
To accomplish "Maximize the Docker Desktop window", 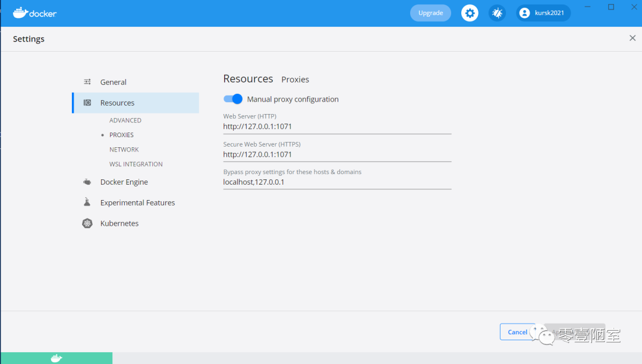I will (611, 7).
